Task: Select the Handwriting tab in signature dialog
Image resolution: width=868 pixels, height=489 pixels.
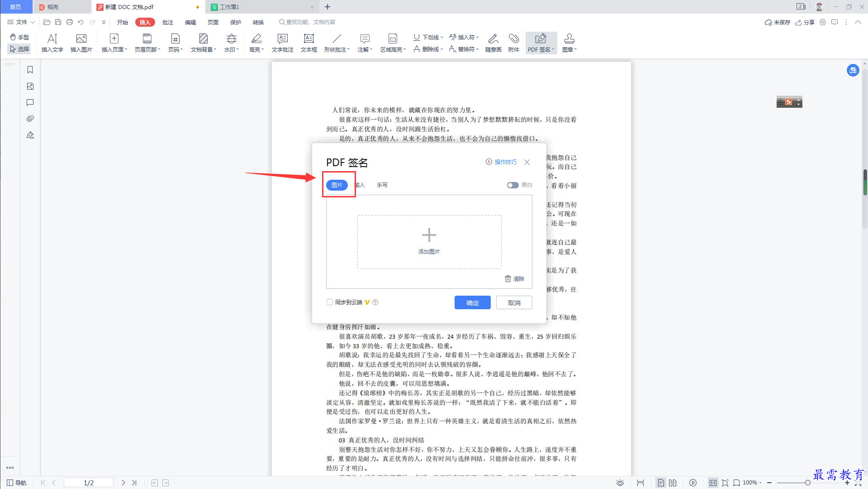Action: tap(382, 185)
